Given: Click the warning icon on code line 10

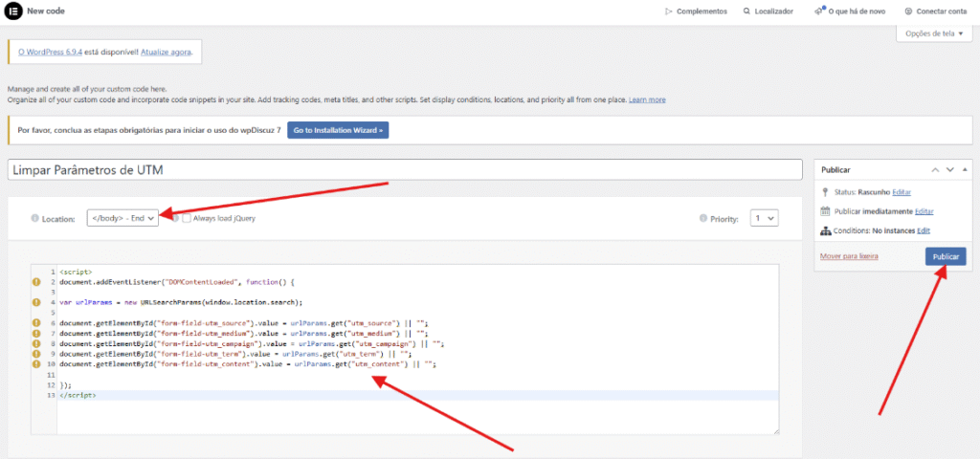Looking at the screenshot, I should point(36,364).
